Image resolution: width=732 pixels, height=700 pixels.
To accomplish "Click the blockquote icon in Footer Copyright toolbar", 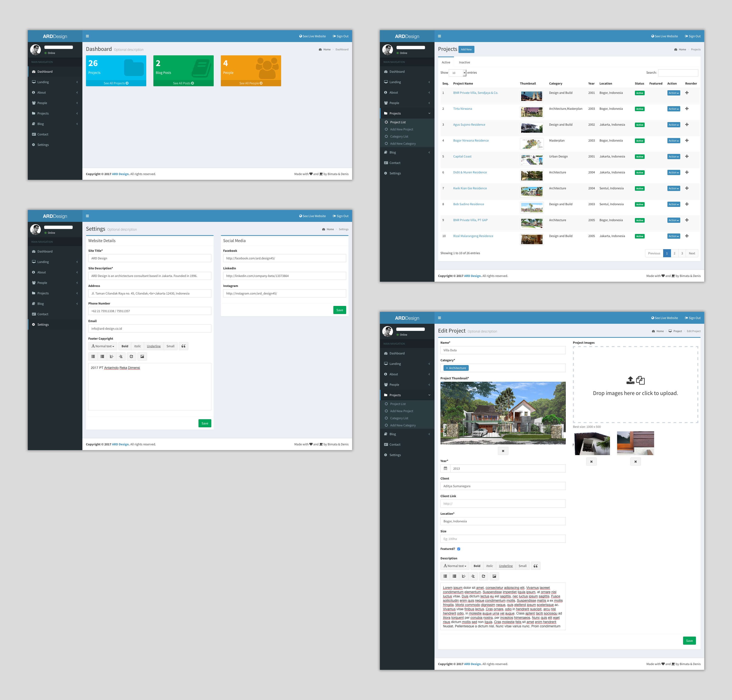I will click(x=184, y=346).
